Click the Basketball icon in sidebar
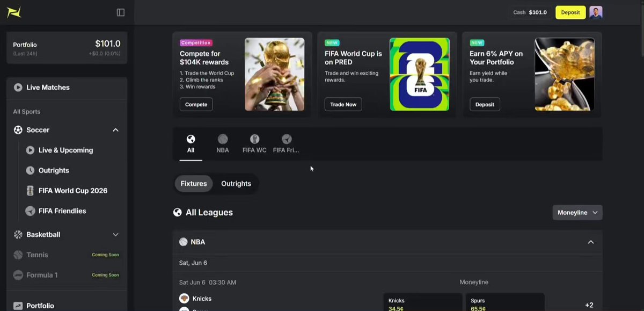This screenshot has height=311, width=644. point(18,235)
